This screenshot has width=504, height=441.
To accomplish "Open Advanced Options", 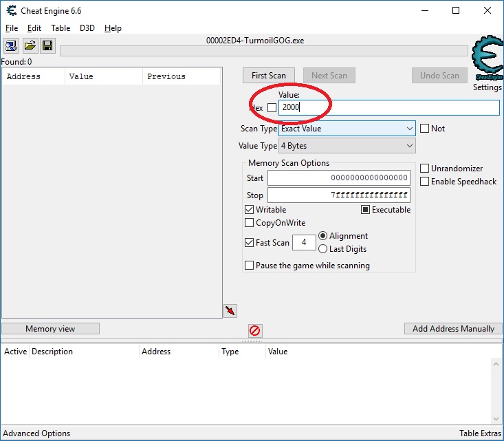I will [36, 433].
